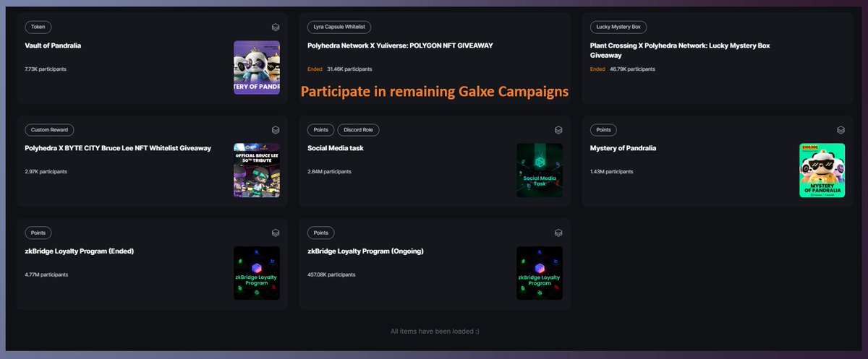Open Bruce Lee NFT Whitelist Giveaway title

coord(118,148)
